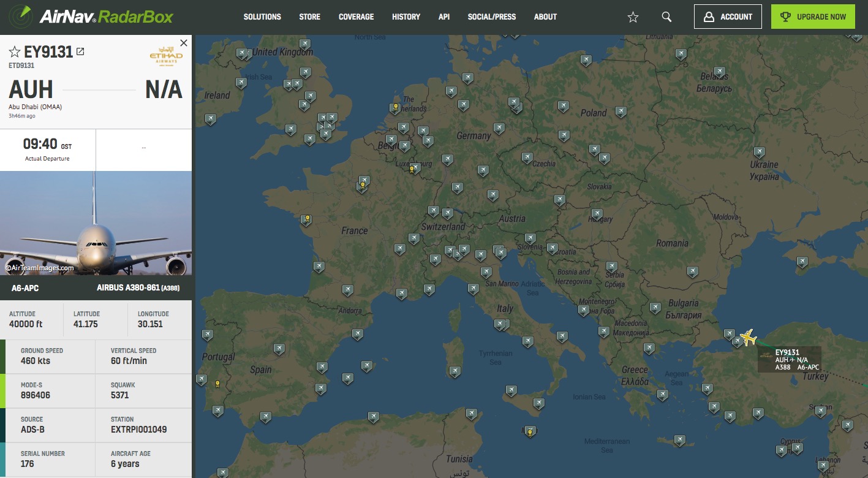Open the SOLUTIONS menu
Viewport: 868px width, 478px height.
tap(262, 17)
